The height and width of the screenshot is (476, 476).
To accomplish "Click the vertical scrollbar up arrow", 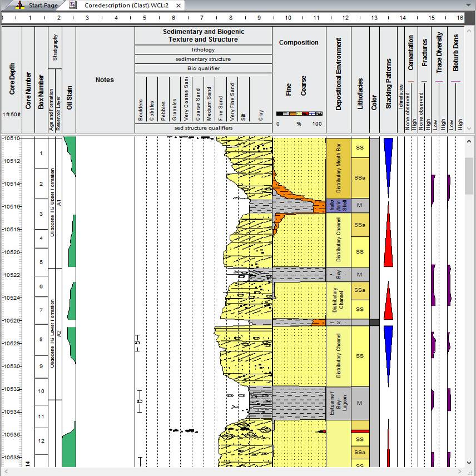I will (x=469, y=141).
